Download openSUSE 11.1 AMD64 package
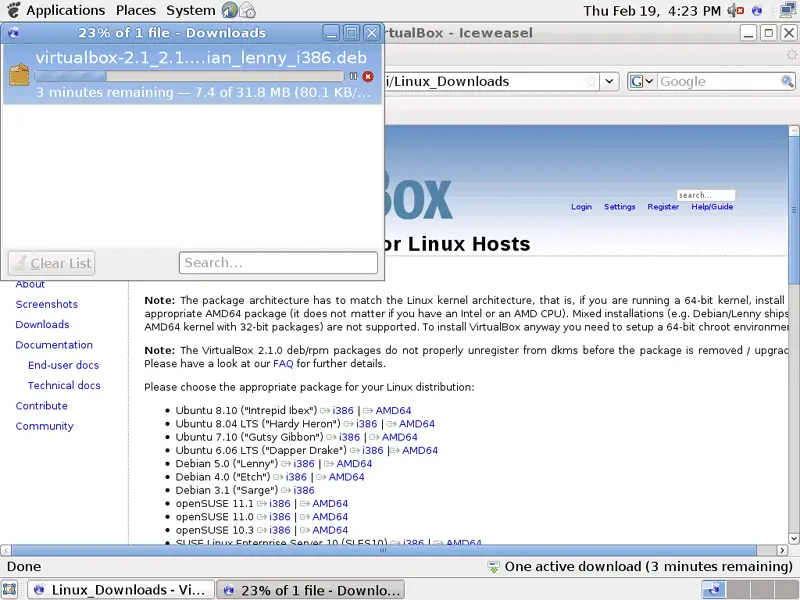The width and height of the screenshot is (800, 600). pos(330,504)
